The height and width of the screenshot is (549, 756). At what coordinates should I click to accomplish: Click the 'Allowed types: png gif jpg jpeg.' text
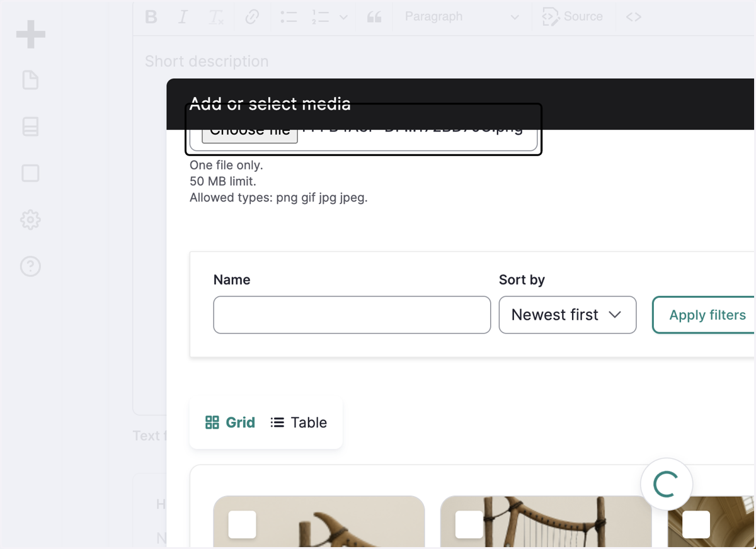pos(278,198)
